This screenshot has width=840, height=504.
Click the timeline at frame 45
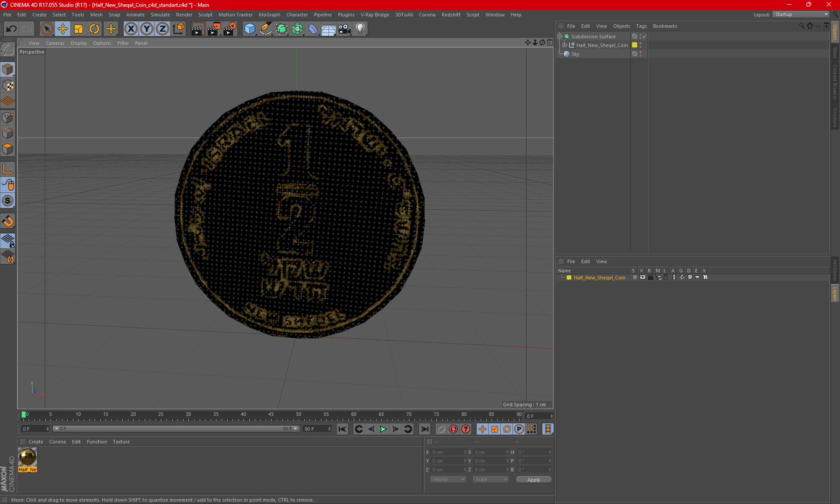coord(271,414)
